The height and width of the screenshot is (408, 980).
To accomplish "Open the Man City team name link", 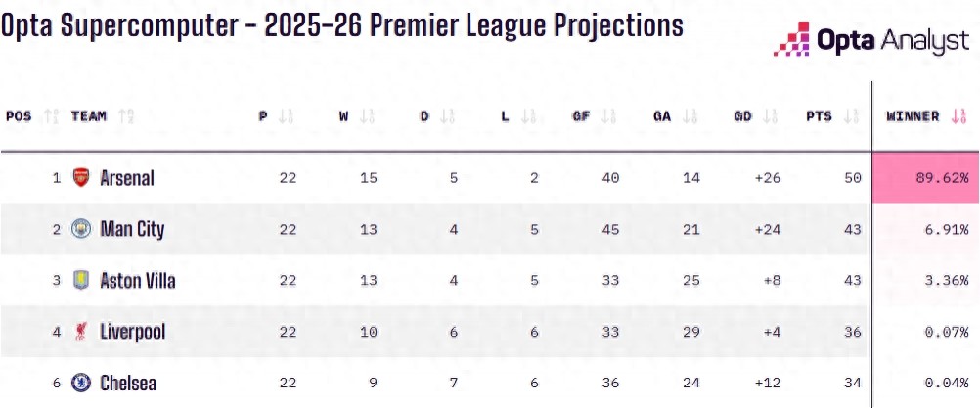I will 132,229.
